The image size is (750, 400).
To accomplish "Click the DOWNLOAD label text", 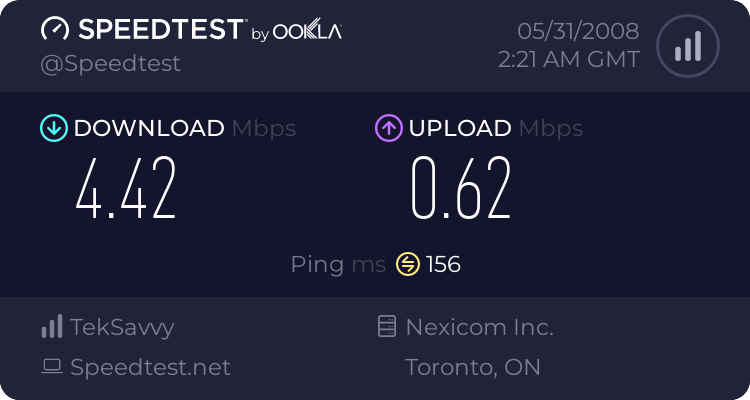I will coord(149,128).
